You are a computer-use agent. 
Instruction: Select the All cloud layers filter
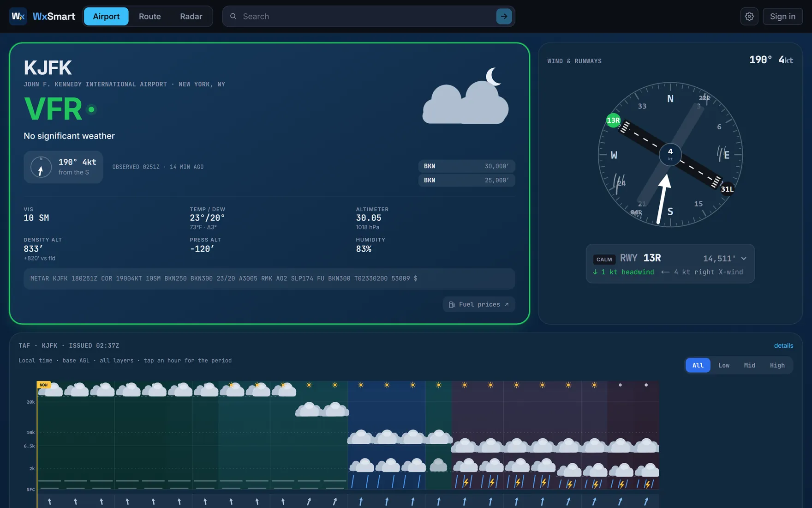click(698, 365)
